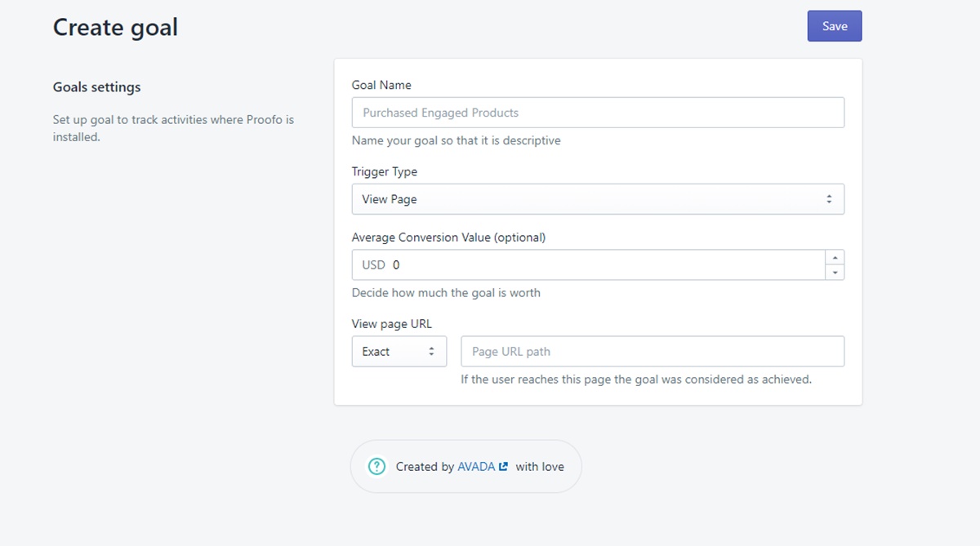Image resolution: width=980 pixels, height=546 pixels.
Task: Click the View page URL label
Action: (x=391, y=324)
